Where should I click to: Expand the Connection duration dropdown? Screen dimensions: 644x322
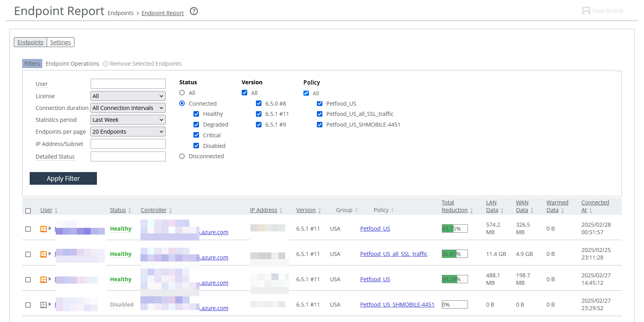coord(128,108)
